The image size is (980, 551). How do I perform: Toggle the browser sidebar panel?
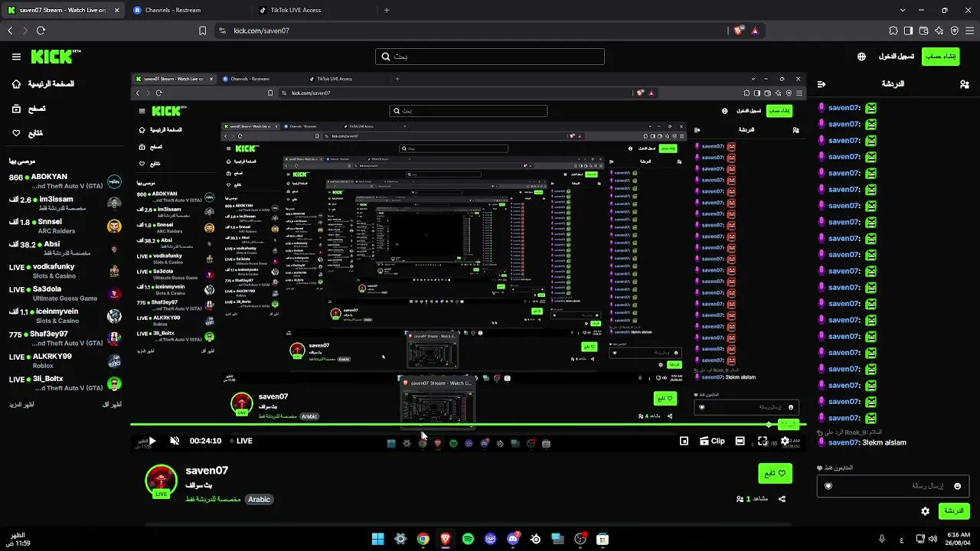pyautogui.click(x=909, y=31)
